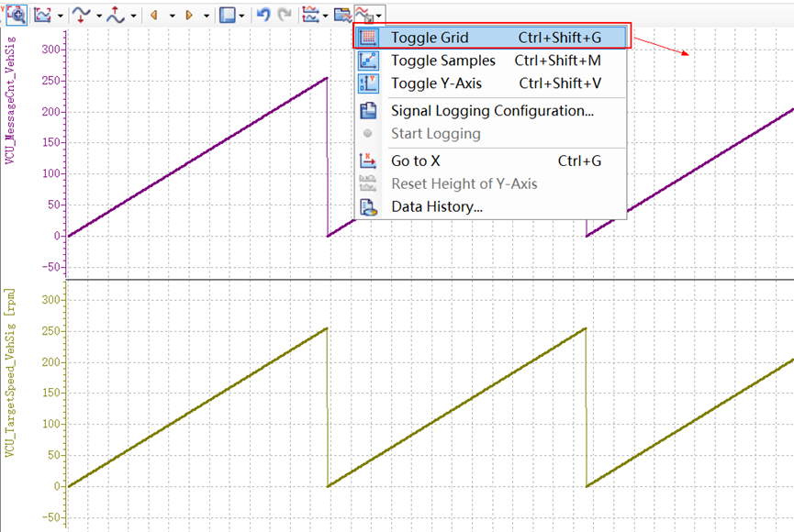Viewport: 794px width, 532px height.
Task: Choose the Start Logging menu entry
Action: 492,134
